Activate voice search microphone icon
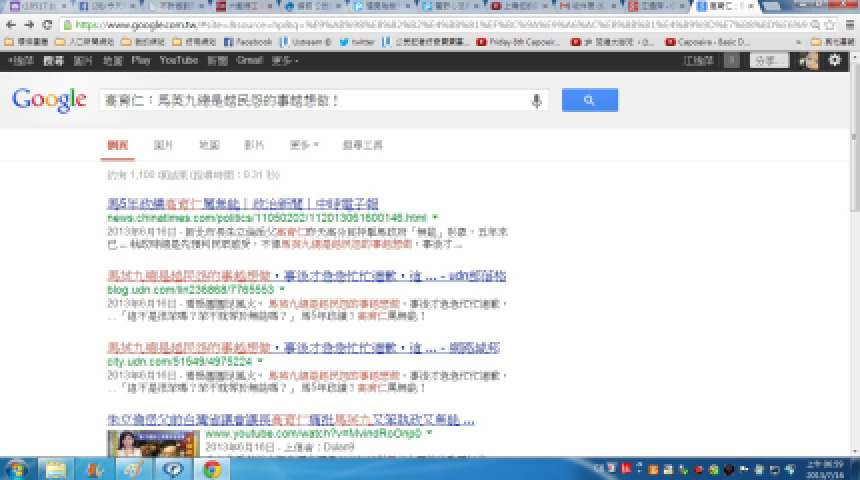 (x=537, y=100)
